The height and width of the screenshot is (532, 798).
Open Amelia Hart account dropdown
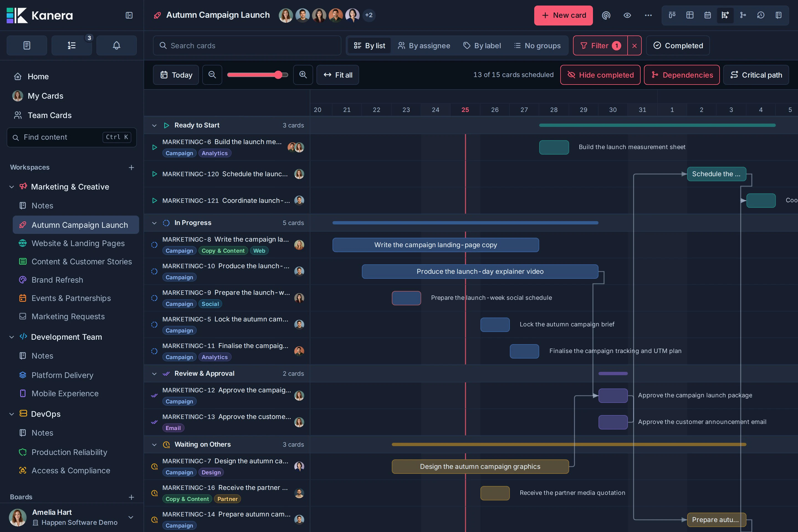pos(131,517)
